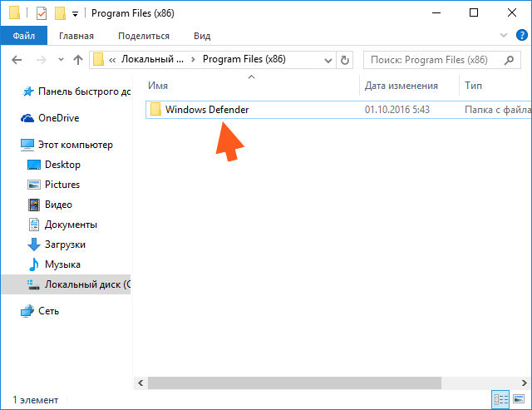The image size is (532, 410).
Task: Open the Файл menu tab
Action: point(24,36)
